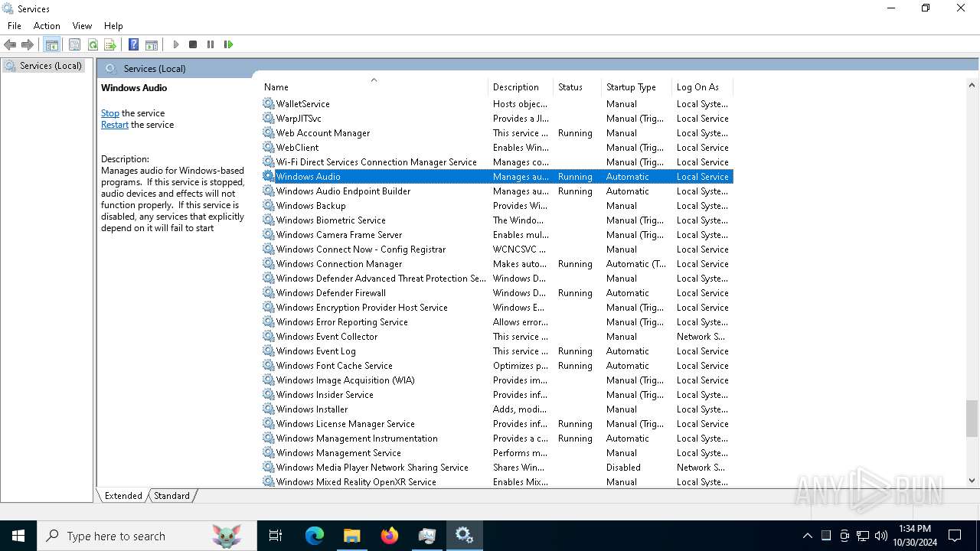Viewport: 980px width, 551px height.
Task: Select Windows Biometric Service row
Action: point(497,220)
